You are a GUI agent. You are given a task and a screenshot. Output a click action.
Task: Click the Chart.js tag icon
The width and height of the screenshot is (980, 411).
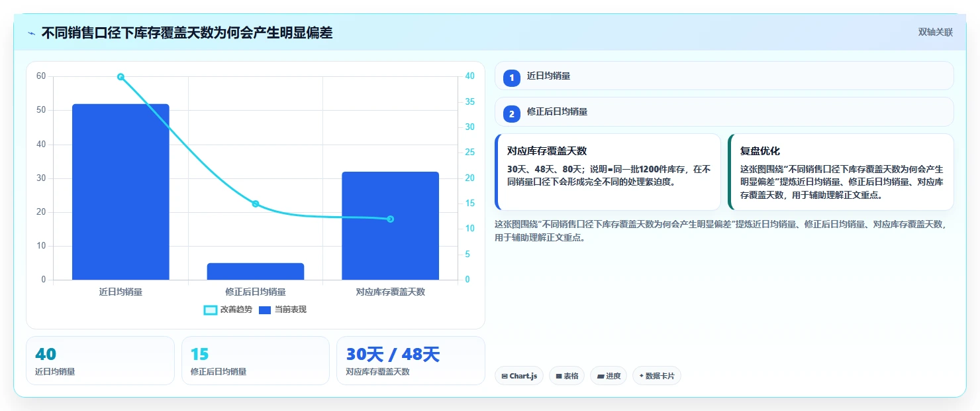(505, 377)
